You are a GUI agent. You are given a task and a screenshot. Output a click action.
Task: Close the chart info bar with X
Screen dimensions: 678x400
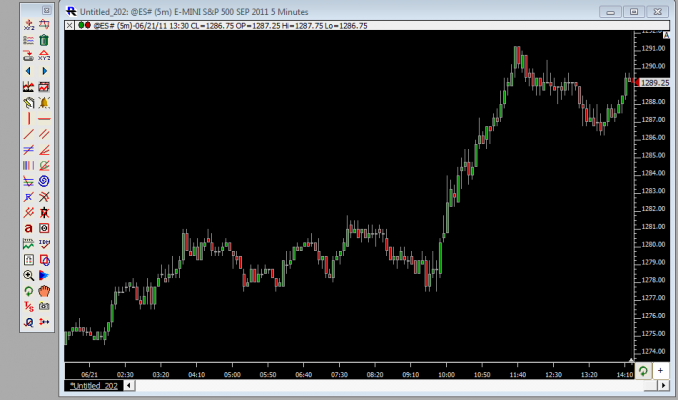pyautogui.click(x=69, y=24)
